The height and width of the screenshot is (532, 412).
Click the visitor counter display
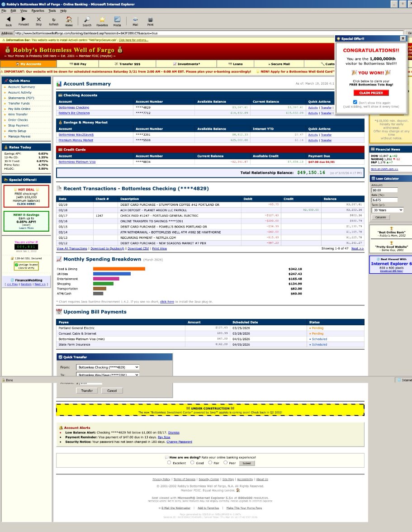pos(26,247)
